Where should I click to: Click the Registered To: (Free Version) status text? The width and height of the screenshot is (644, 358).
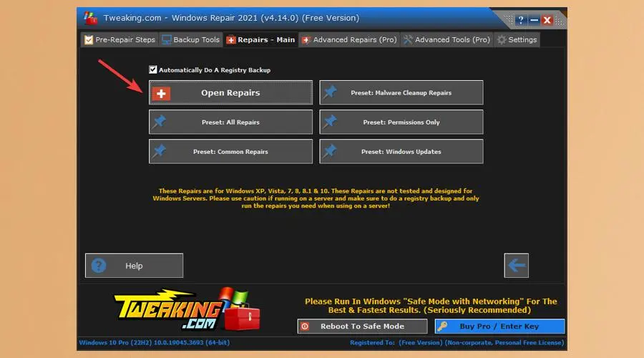click(x=457, y=342)
